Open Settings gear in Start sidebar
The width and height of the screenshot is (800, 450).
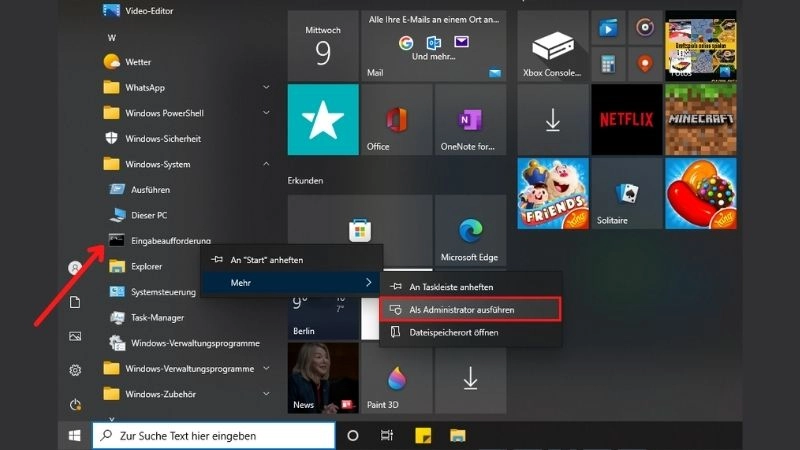[x=75, y=370]
